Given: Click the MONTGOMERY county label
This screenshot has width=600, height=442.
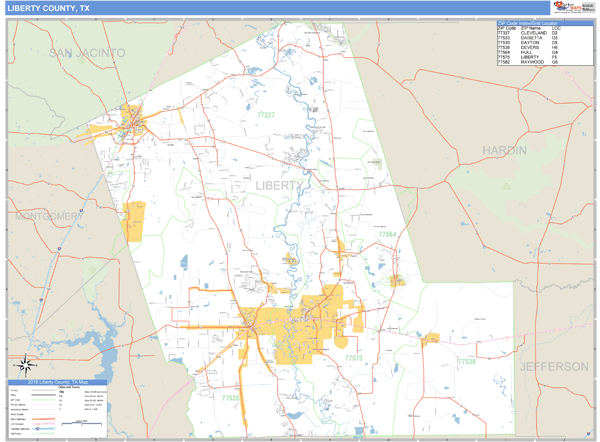Looking at the screenshot, I should coord(49,216).
